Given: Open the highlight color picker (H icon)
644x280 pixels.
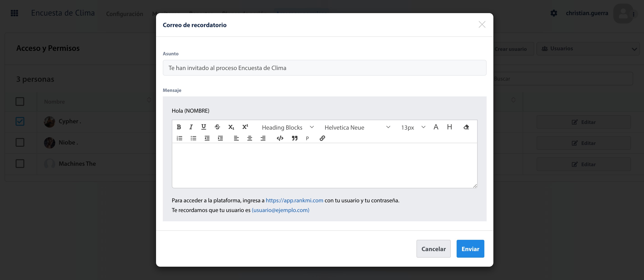Looking at the screenshot, I should coord(449,127).
